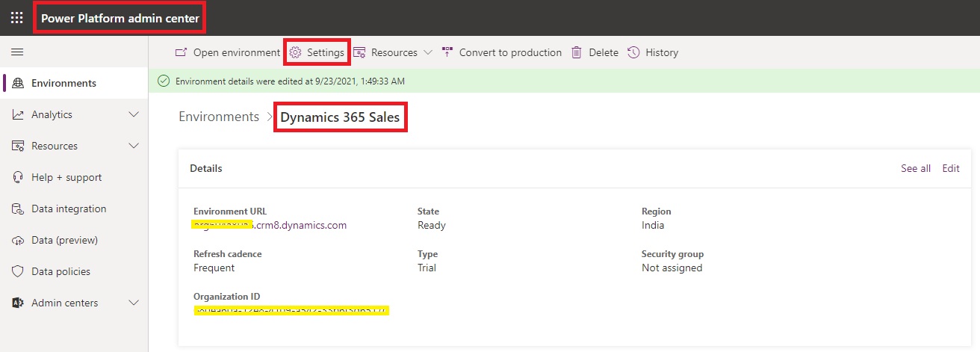
Task: Expand the Admin centers sidebar section
Action: coord(134,303)
